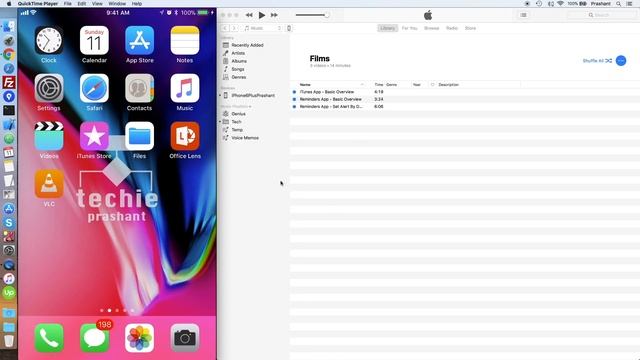Open the Videos app on iPhone

click(49, 136)
